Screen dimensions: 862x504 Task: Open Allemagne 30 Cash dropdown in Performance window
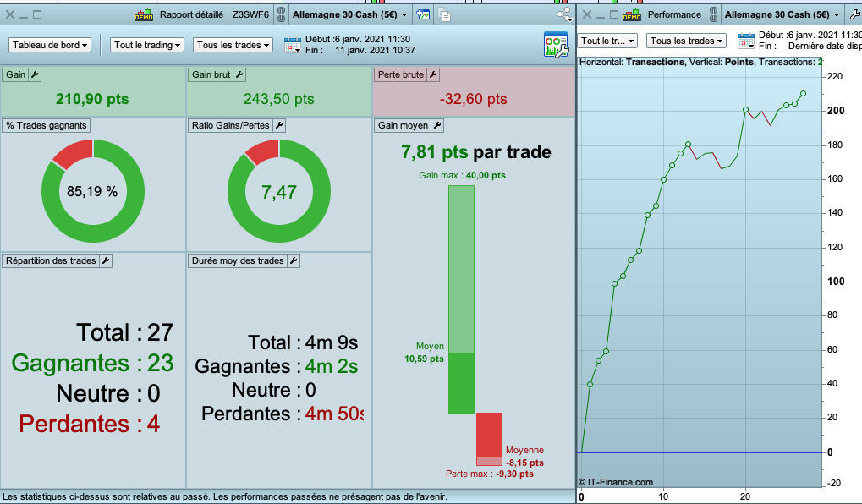pyautogui.click(x=782, y=15)
